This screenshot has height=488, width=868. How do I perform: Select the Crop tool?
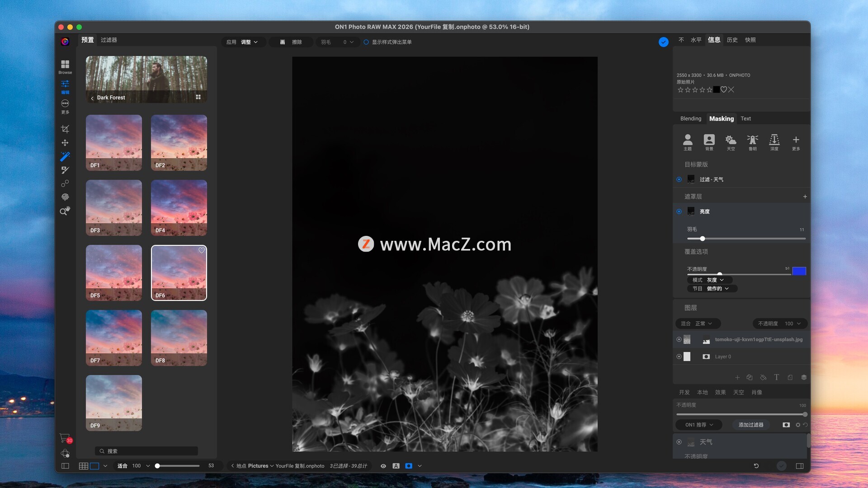coord(65,129)
